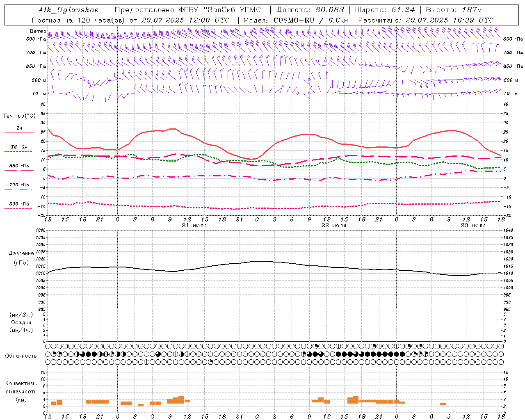
Task: Click the '(мм/3ч.)' precipitation unit label
Action: tap(21, 315)
